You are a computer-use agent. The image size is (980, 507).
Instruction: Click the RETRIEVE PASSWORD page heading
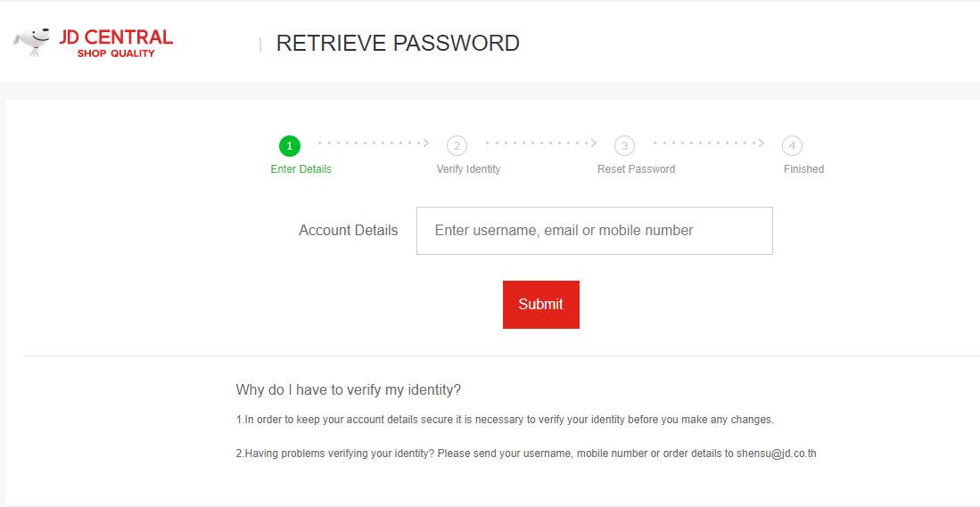[398, 43]
